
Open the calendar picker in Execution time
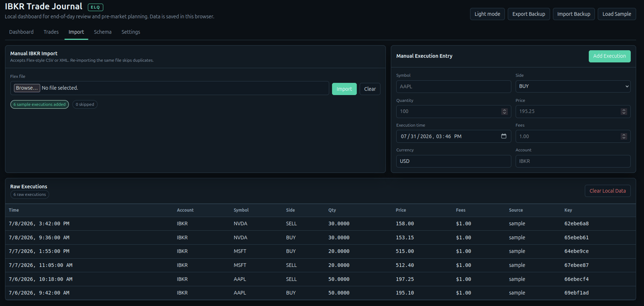504,136
